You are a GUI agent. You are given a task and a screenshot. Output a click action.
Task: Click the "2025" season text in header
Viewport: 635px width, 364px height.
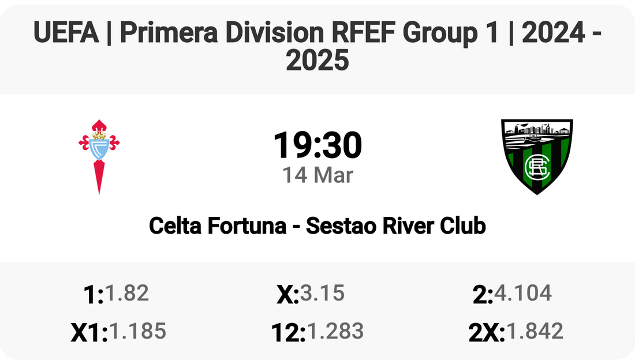point(317,59)
